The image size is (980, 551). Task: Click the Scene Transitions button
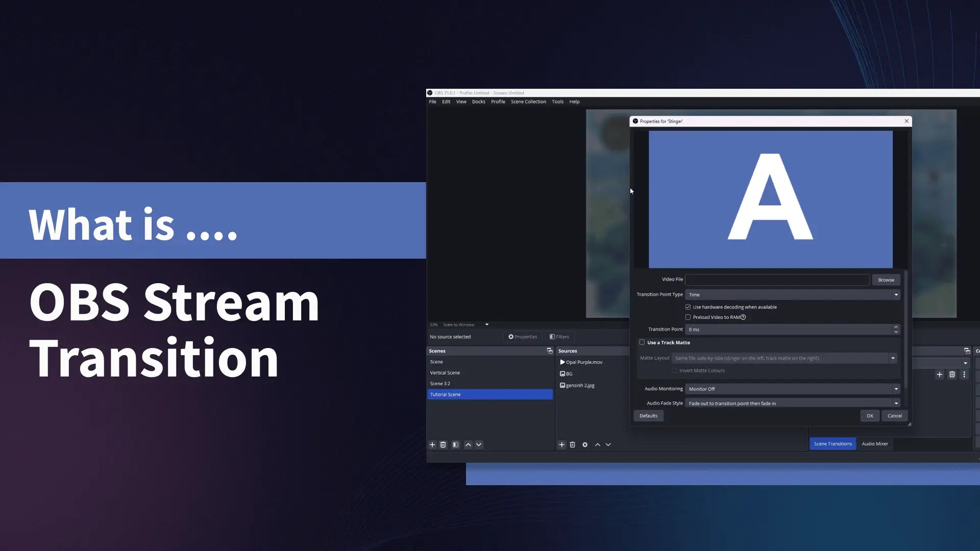[832, 443]
